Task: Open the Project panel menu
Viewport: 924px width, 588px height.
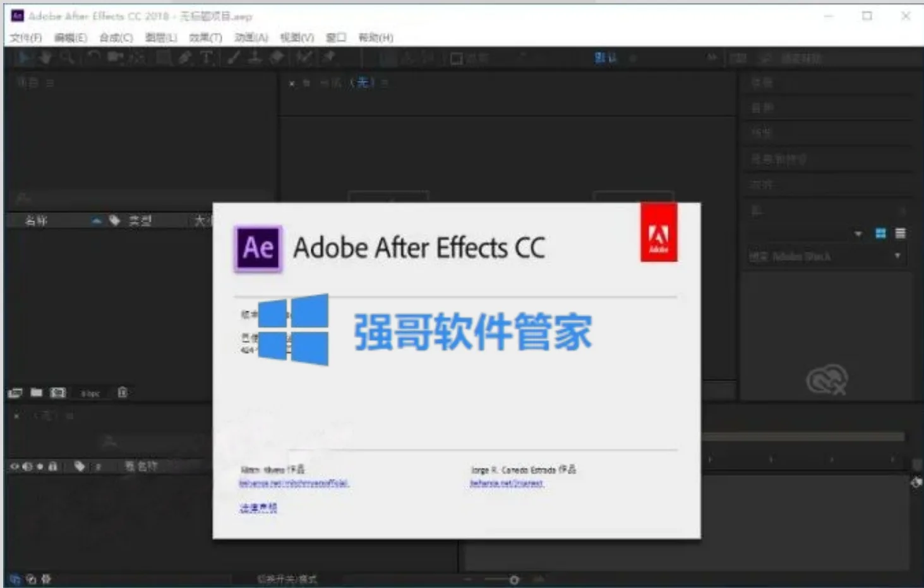Action: click(x=50, y=83)
